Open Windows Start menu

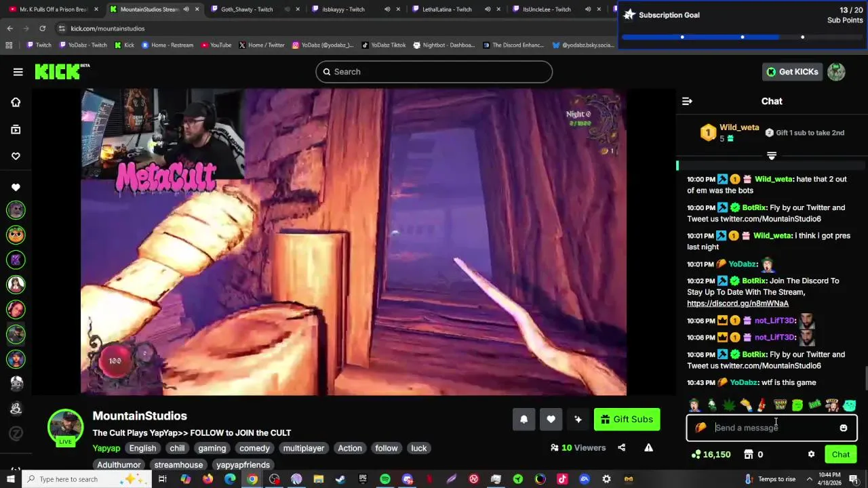pyautogui.click(x=11, y=479)
